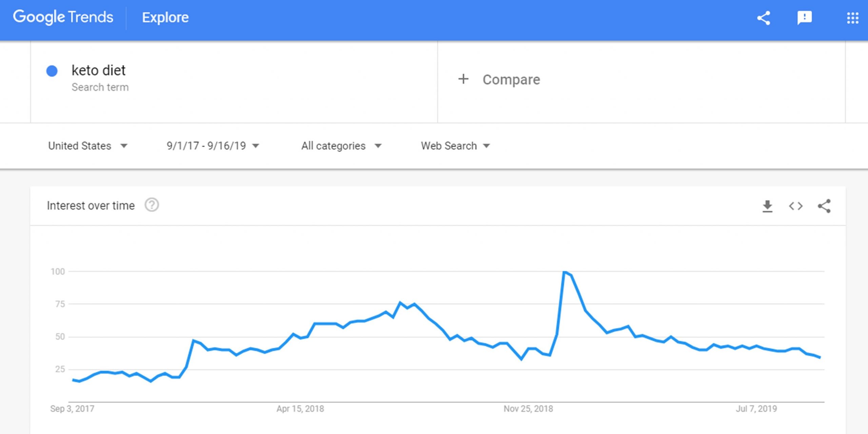Open the Google apps grid icon
This screenshot has height=434, width=868.
pos(852,18)
